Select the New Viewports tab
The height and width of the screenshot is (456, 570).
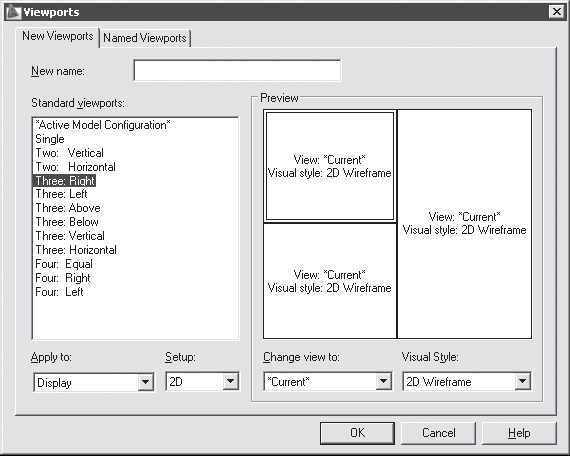(58, 36)
